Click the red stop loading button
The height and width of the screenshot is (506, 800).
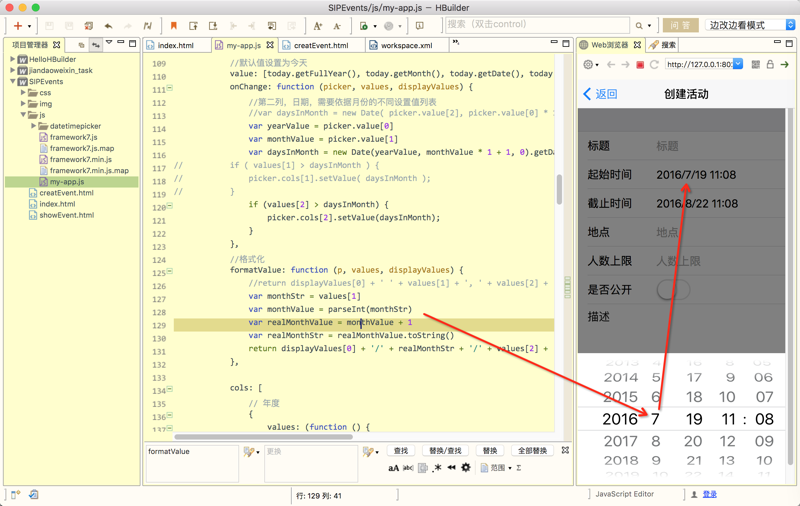coord(640,64)
